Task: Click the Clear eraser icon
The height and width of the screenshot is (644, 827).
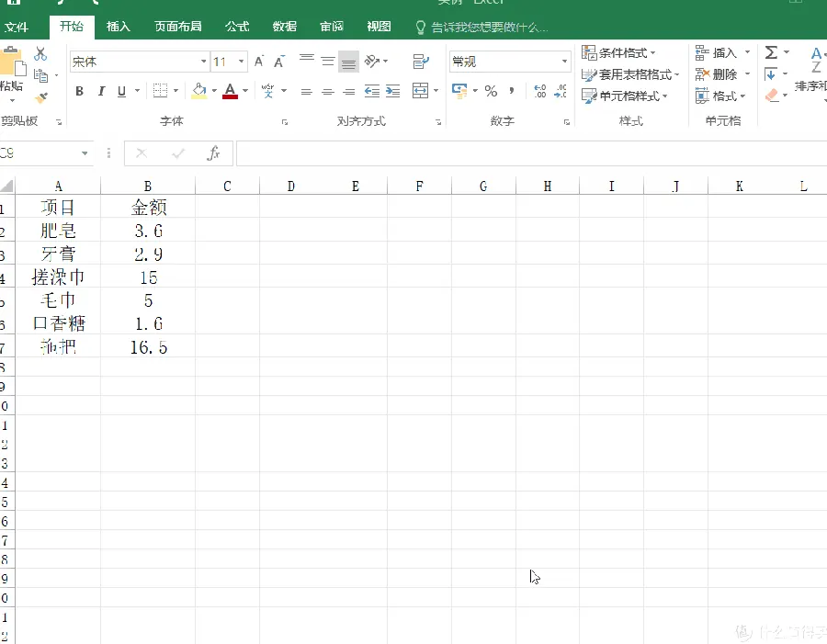Action: pos(771,96)
